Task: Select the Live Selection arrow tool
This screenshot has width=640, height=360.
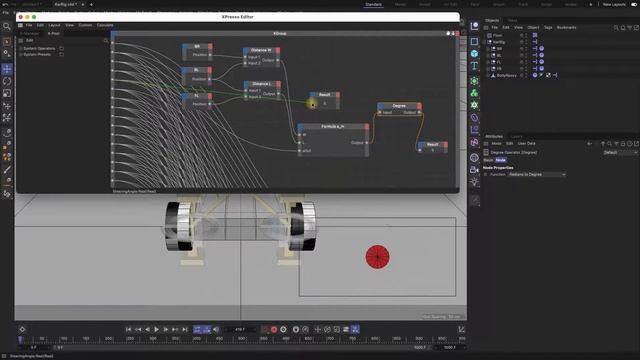Action: point(7,42)
